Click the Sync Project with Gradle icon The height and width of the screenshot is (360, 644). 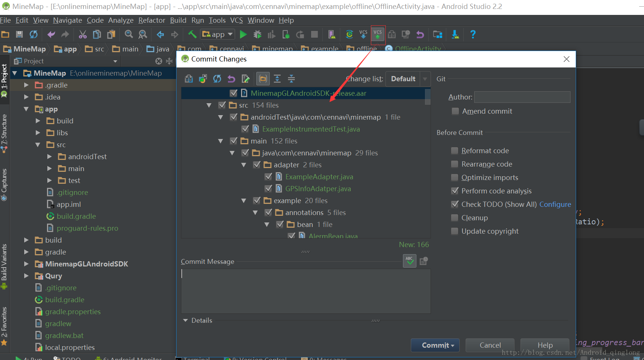click(x=349, y=35)
